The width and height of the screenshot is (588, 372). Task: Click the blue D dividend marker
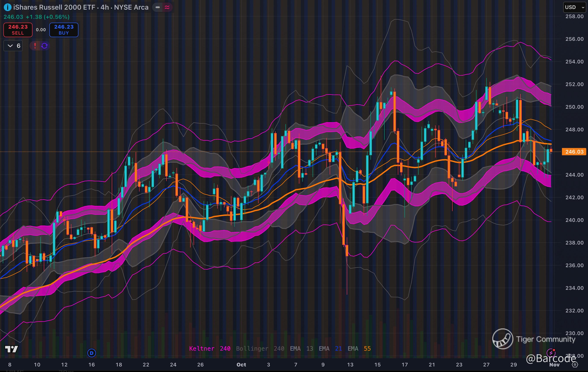coord(92,353)
